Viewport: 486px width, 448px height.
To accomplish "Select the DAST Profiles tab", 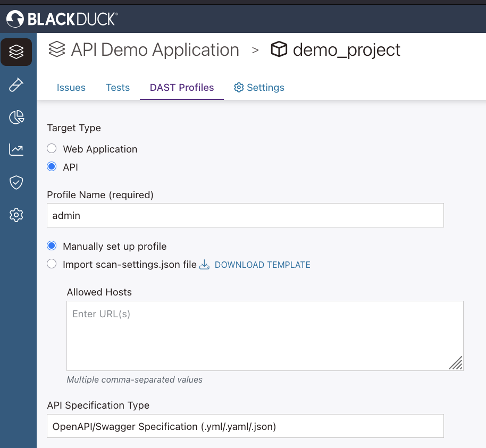I will [x=181, y=87].
